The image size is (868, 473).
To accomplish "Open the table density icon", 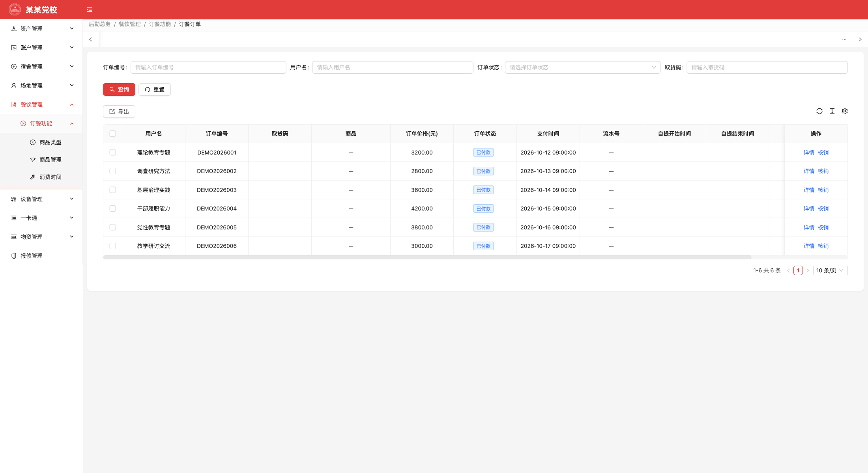I will pyautogui.click(x=832, y=112).
